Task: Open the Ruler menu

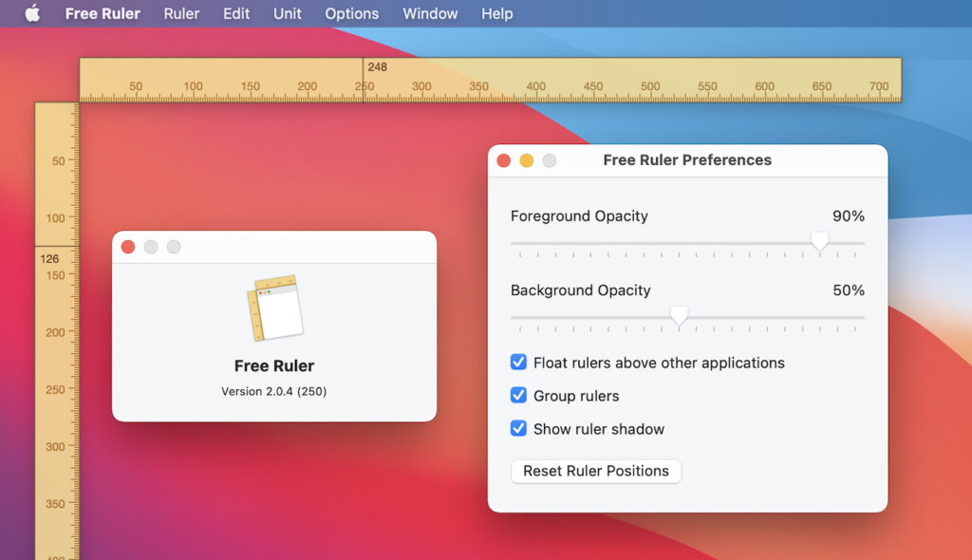Action: pos(181,13)
